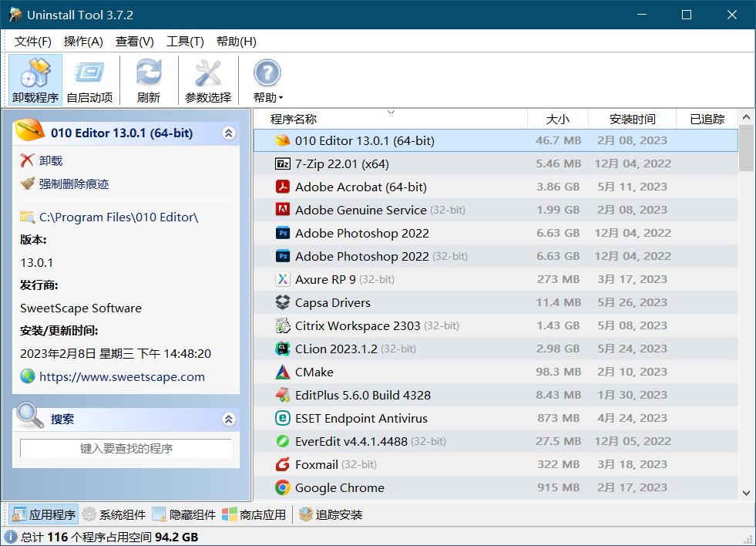Image resolution: width=756 pixels, height=546 pixels.
Task: Switch to the 商店应用 tab
Action: (254, 514)
